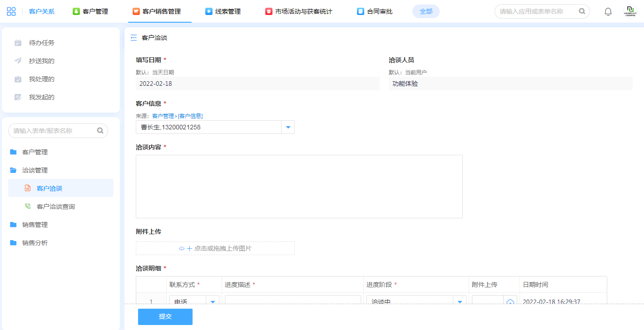Follow the 客户管理 source link
The image size is (644, 330).
163,116
